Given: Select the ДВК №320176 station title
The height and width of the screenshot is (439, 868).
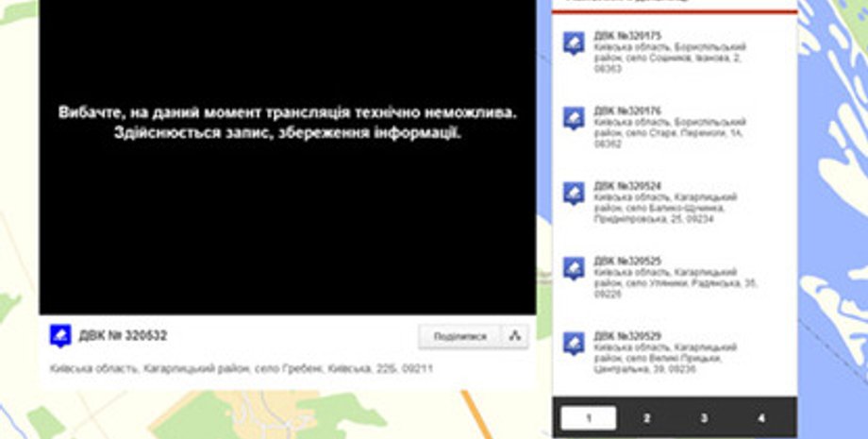Looking at the screenshot, I should tap(627, 111).
